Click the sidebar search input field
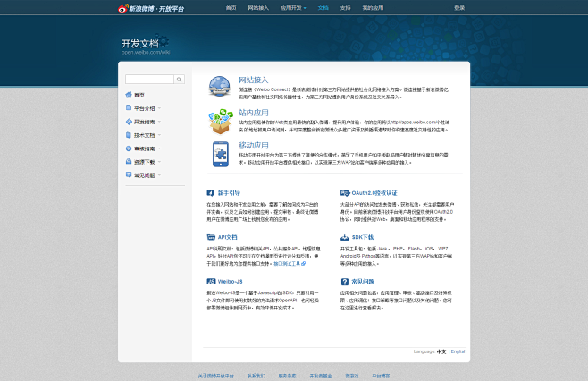The image size is (588, 381). tap(149, 80)
